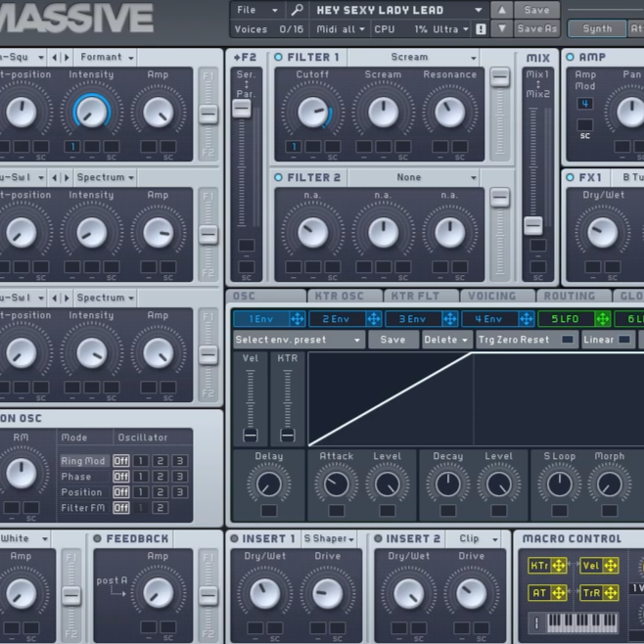Switch to the VOICING tab
644x644 pixels.
tap(492, 297)
